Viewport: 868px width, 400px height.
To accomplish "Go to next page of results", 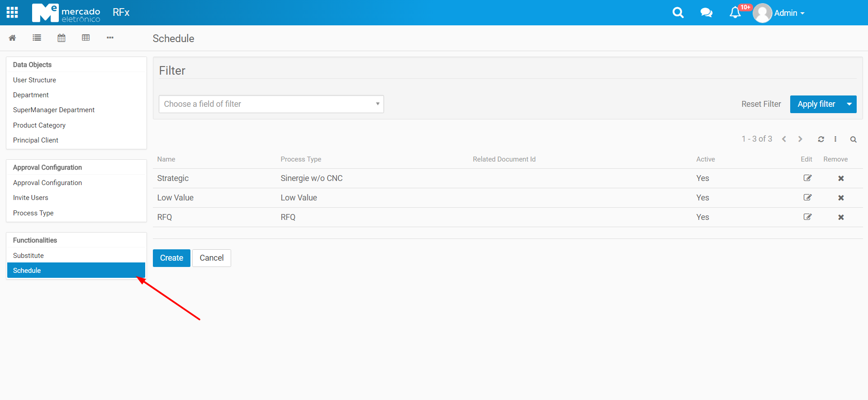I will coord(800,139).
